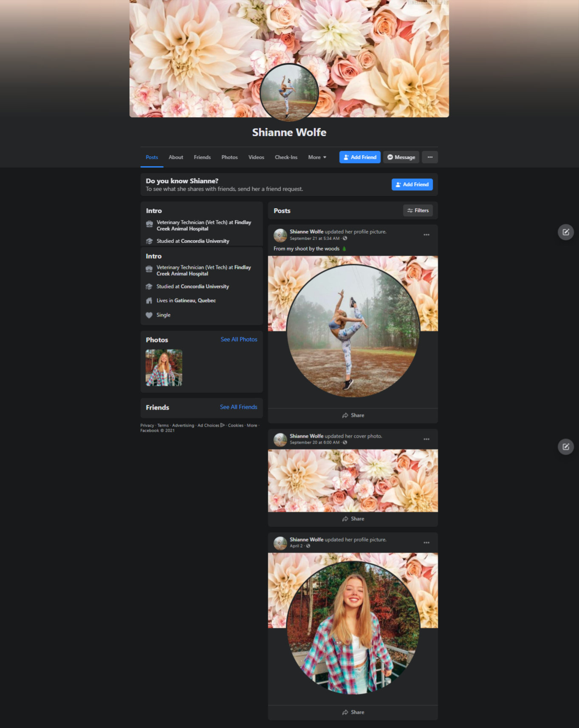Image resolution: width=579 pixels, height=728 pixels.
Task: Click the Ad Choices footer link
Action: click(x=211, y=425)
